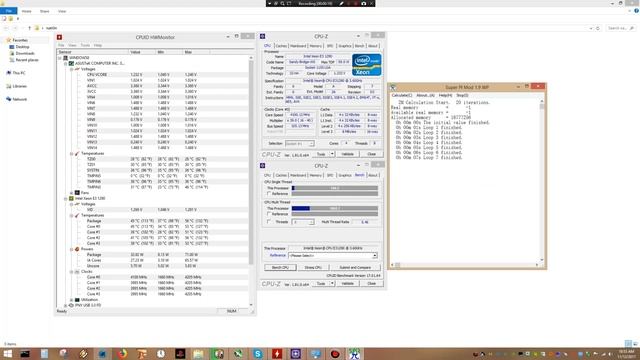The height and width of the screenshot is (360, 640).
Task: Click the Favorites star icon in Explorer sidebar
Action: [x=9, y=40]
